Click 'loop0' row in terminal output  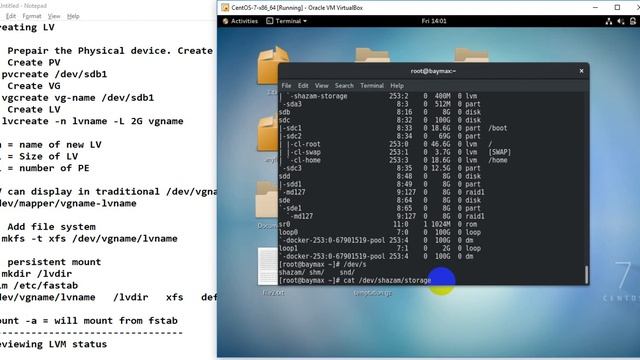[x=380, y=232]
